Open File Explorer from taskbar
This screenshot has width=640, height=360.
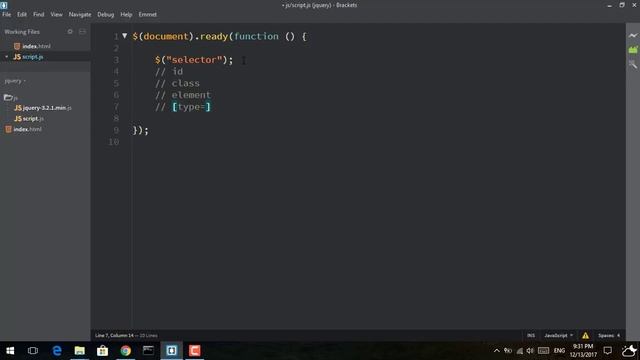[80, 351]
